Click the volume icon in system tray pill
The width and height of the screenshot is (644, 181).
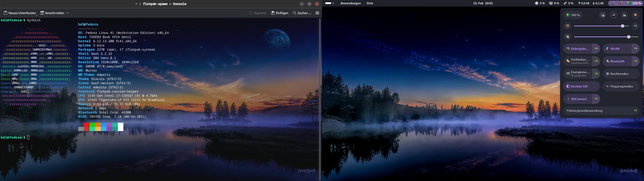[x=621, y=3]
